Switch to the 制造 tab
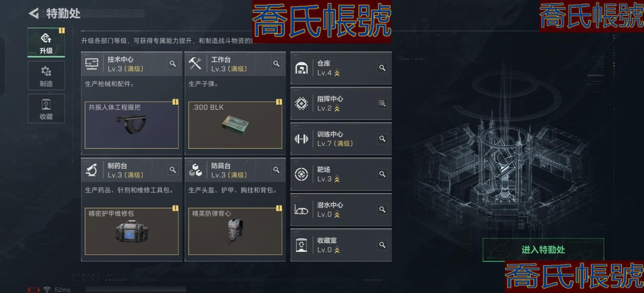The width and height of the screenshot is (644, 293). click(x=46, y=76)
